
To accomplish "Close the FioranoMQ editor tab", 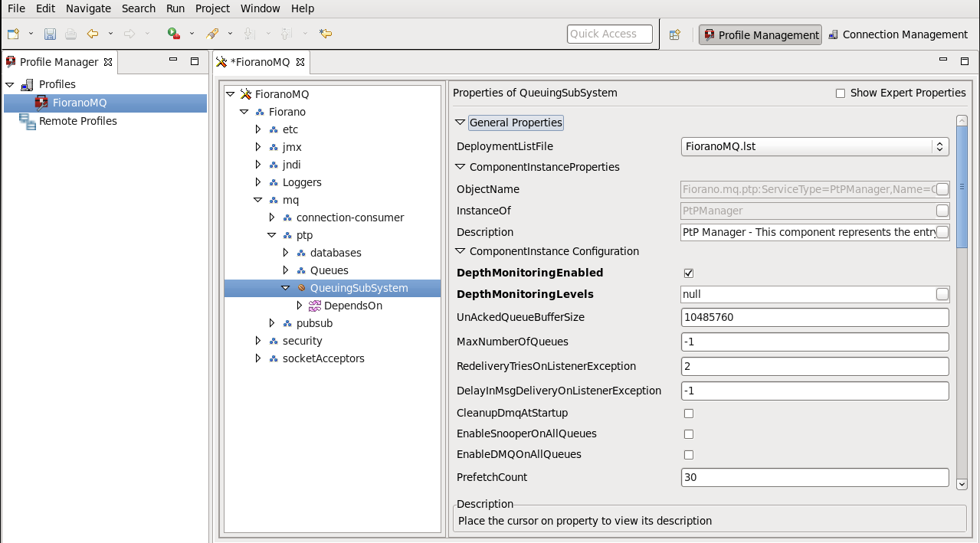I will tap(300, 62).
